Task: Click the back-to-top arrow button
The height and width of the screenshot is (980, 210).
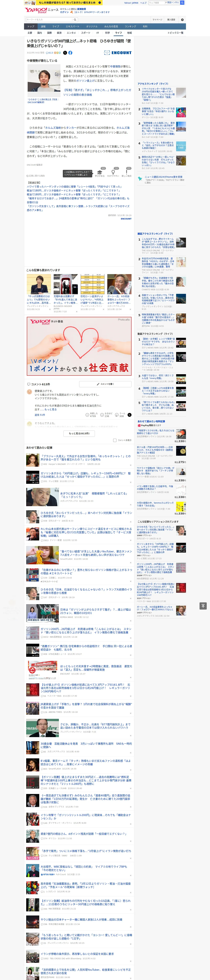Action: point(203,606)
